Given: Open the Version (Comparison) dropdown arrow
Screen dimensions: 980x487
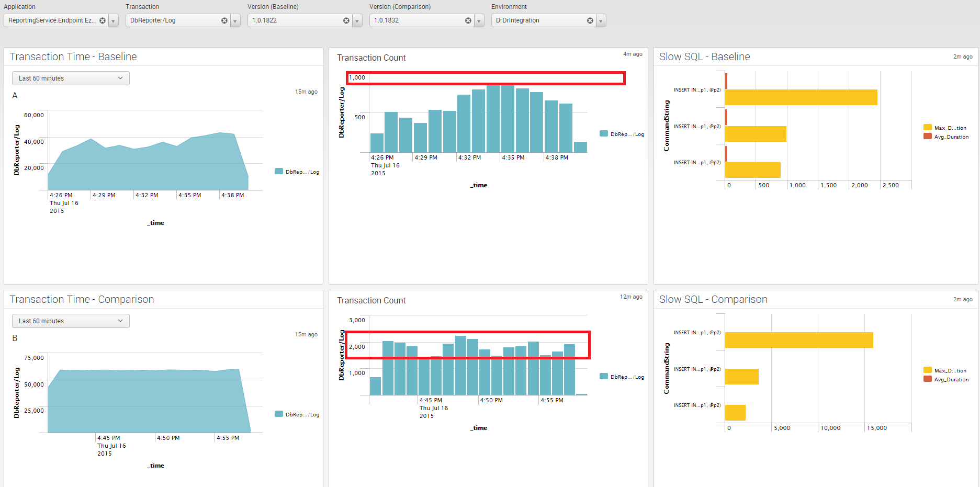Looking at the screenshot, I should point(479,21).
